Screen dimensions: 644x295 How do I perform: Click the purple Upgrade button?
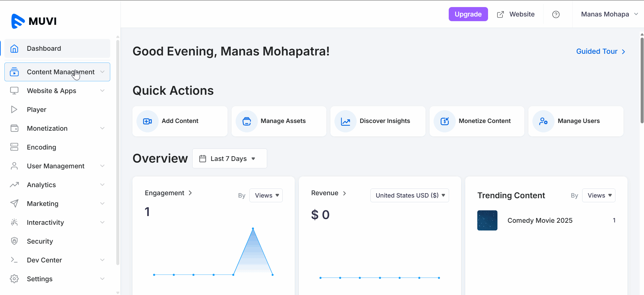(x=468, y=14)
